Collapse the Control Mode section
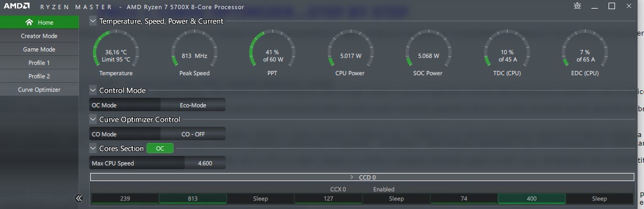The height and width of the screenshot is (209, 644). tap(93, 90)
